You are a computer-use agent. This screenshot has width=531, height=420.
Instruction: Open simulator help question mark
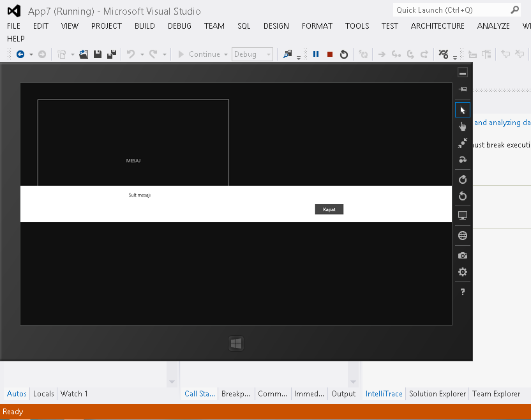tap(463, 292)
